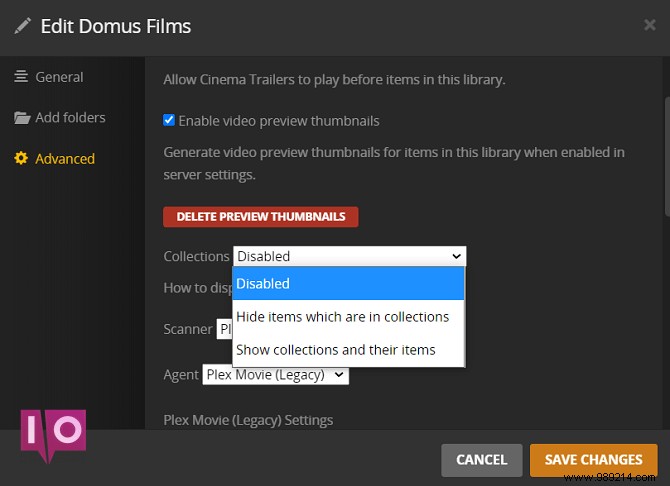Click the Agent label
The height and width of the screenshot is (486, 670).
pyautogui.click(x=181, y=374)
